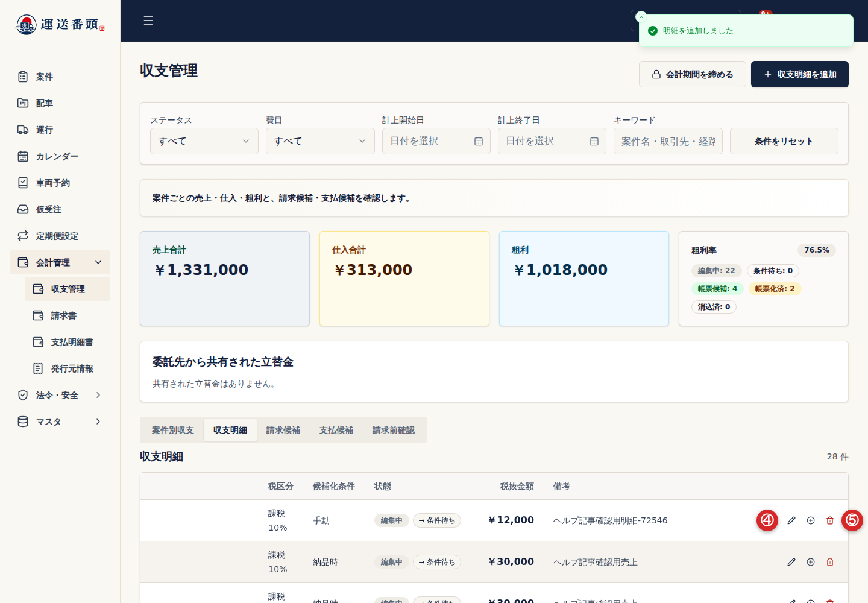The width and height of the screenshot is (868, 603).
Task: Click the 編集中: 22 badge
Action: click(x=717, y=271)
